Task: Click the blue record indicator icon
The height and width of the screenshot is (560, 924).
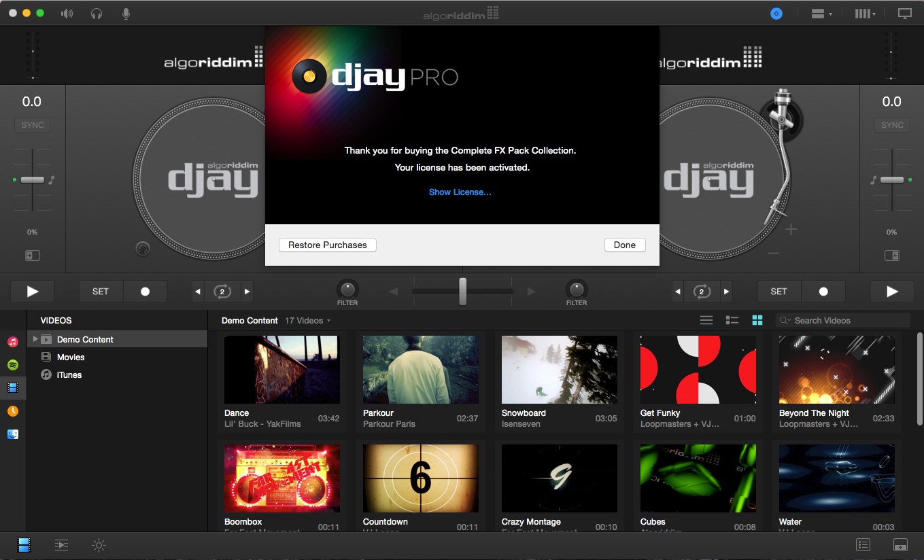Action: [776, 14]
